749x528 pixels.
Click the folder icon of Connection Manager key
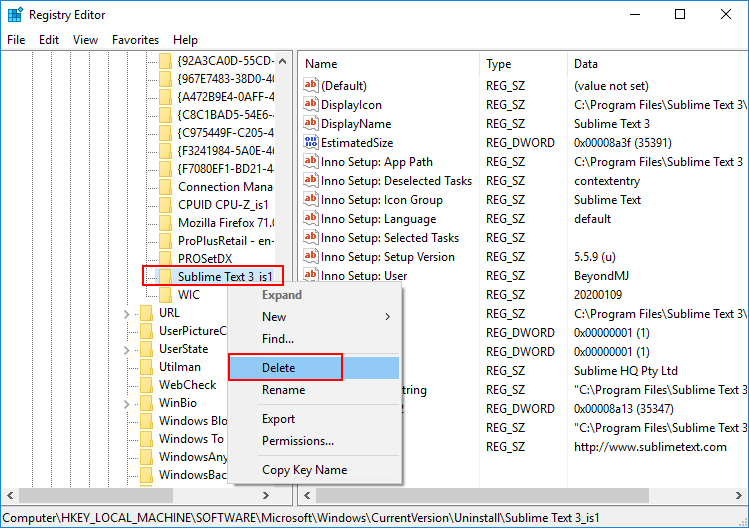tap(165, 186)
